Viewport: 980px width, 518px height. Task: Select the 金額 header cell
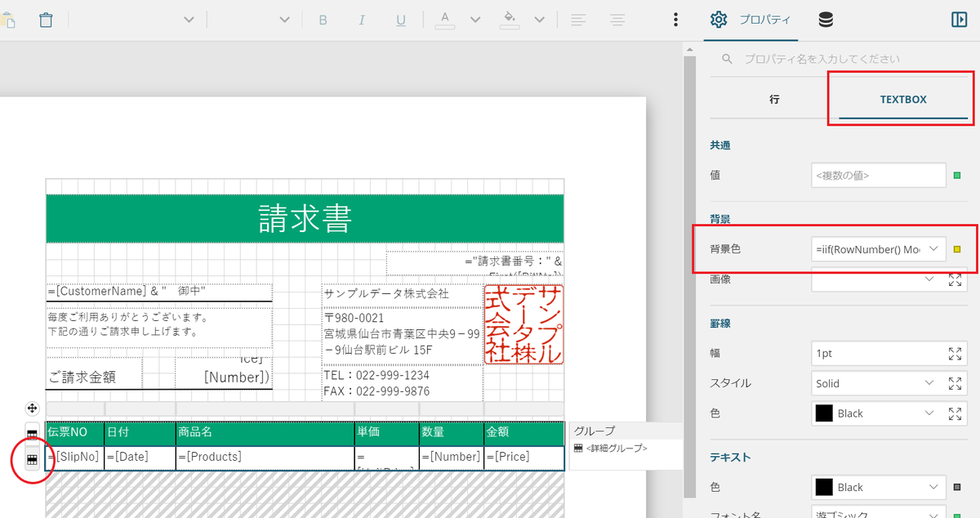point(524,433)
